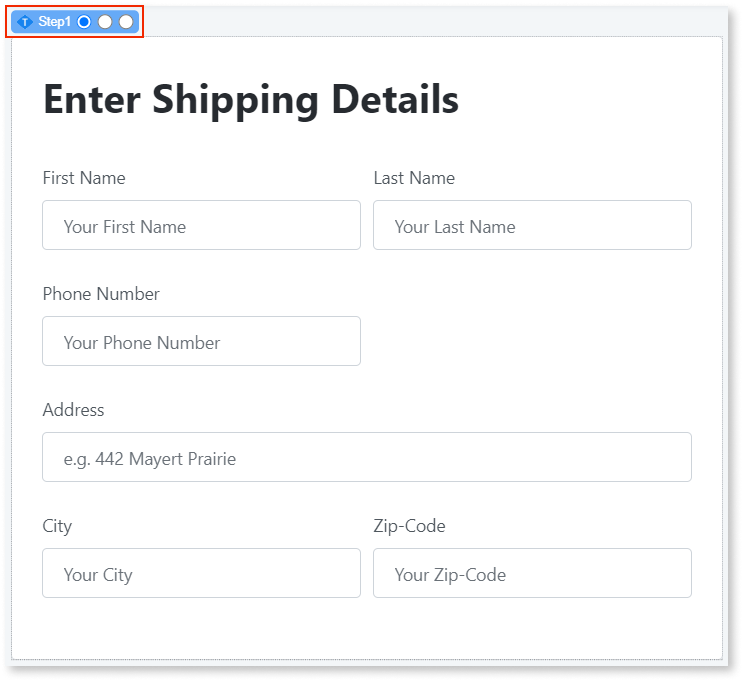This screenshot has height=681, width=743.
Task: Click the Phone Number label text
Action: point(101,294)
